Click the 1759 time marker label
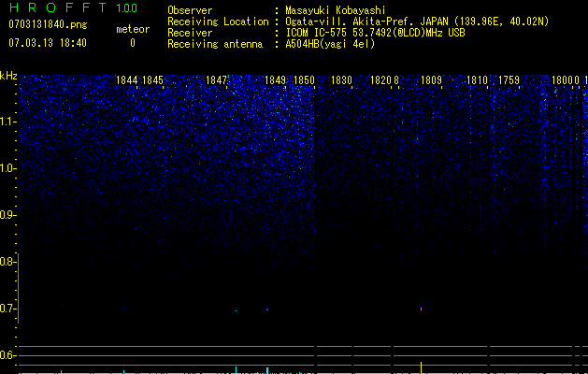The image size is (588, 374). [509, 80]
